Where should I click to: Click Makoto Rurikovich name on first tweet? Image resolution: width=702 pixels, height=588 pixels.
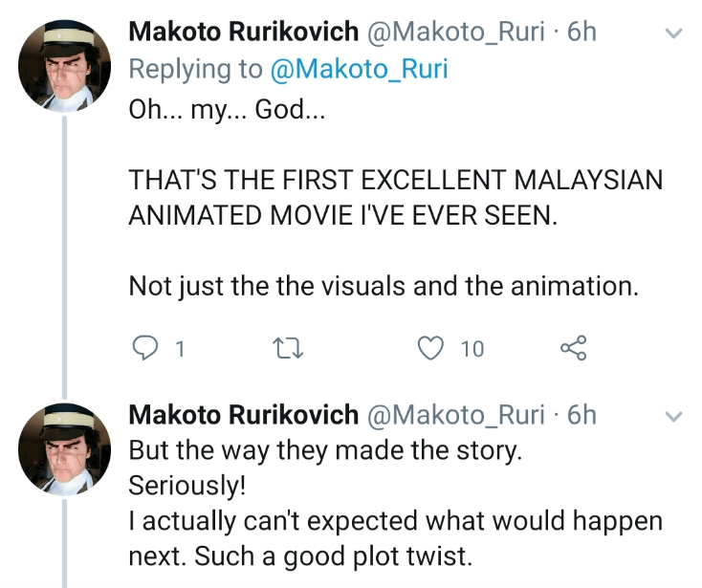[x=243, y=32]
